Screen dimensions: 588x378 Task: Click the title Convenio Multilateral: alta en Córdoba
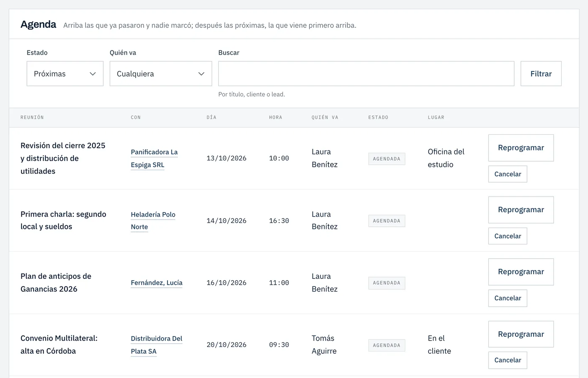[x=59, y=345]
